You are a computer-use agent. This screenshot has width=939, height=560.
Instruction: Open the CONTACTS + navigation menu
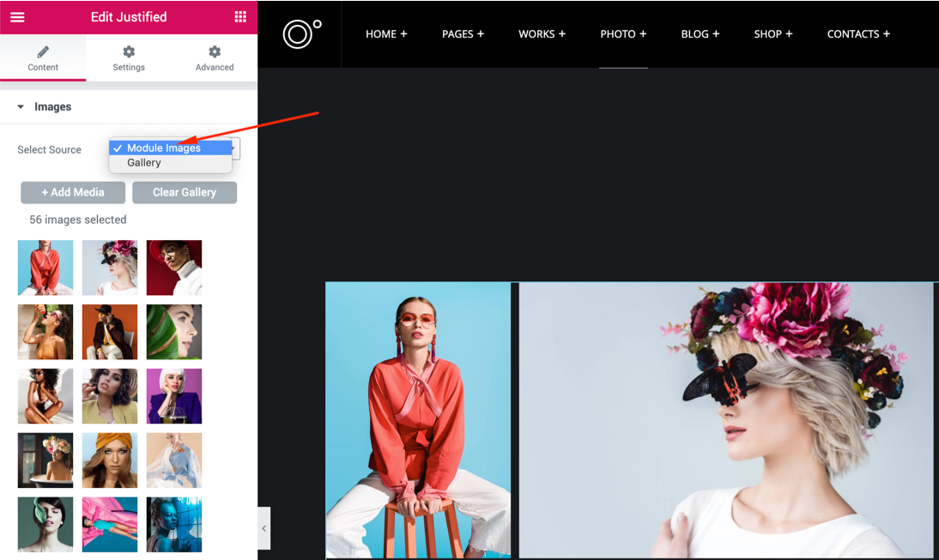tap(859, 34)
